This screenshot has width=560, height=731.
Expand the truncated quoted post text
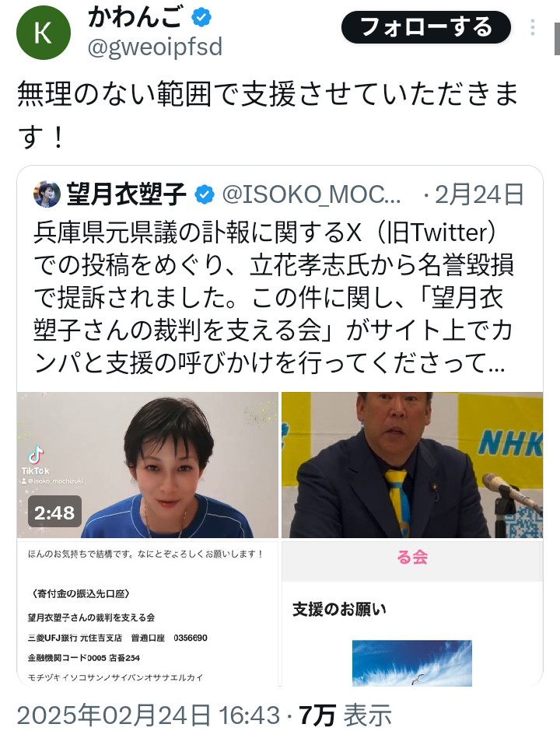pyautogui.click(x=274, y=297)
